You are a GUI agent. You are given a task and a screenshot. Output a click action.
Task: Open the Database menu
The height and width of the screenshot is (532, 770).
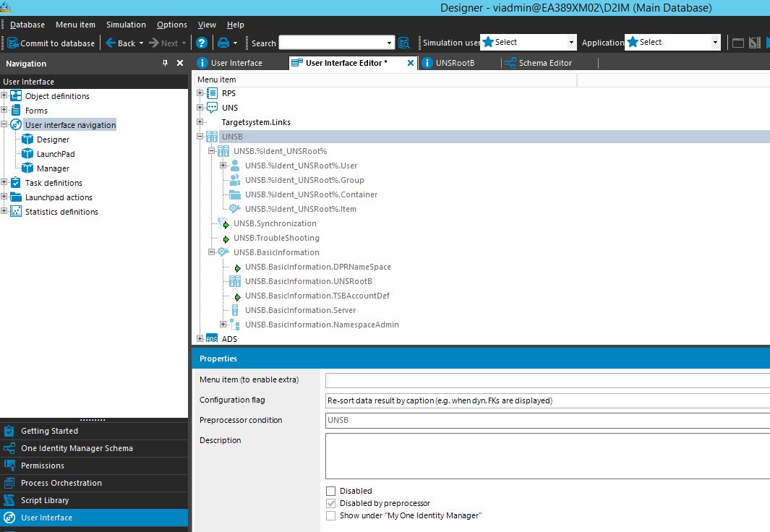27,25
